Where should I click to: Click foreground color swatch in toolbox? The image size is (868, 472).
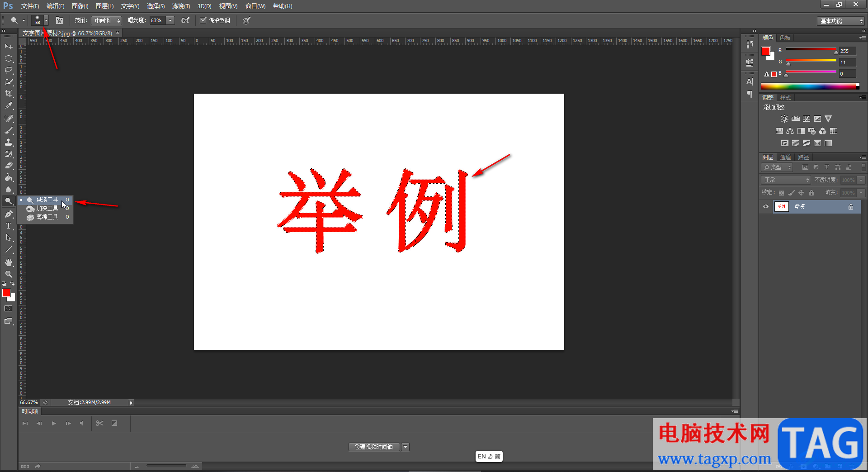click(x=6, y=293)
